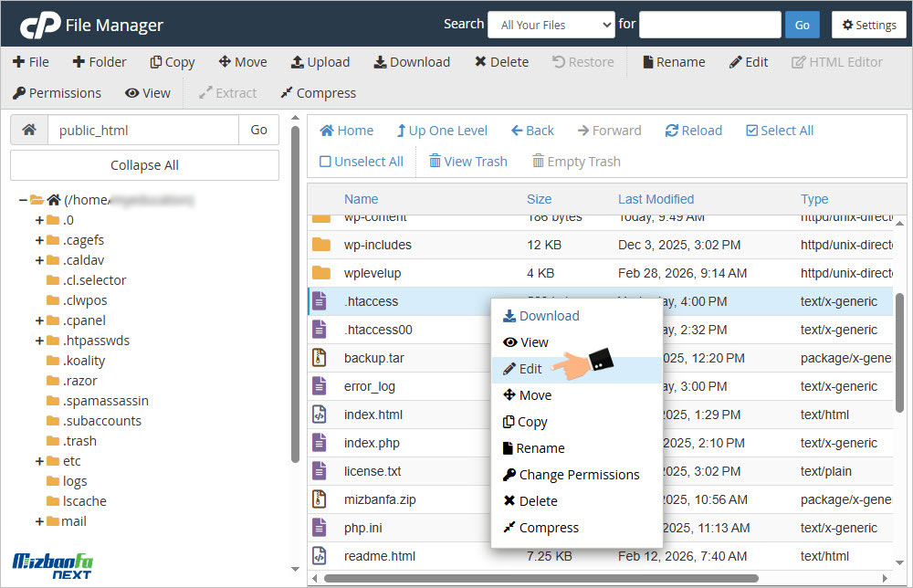913x588 pixels.
Task: Click the Upload toolbar icon
Action: (298, 62)
